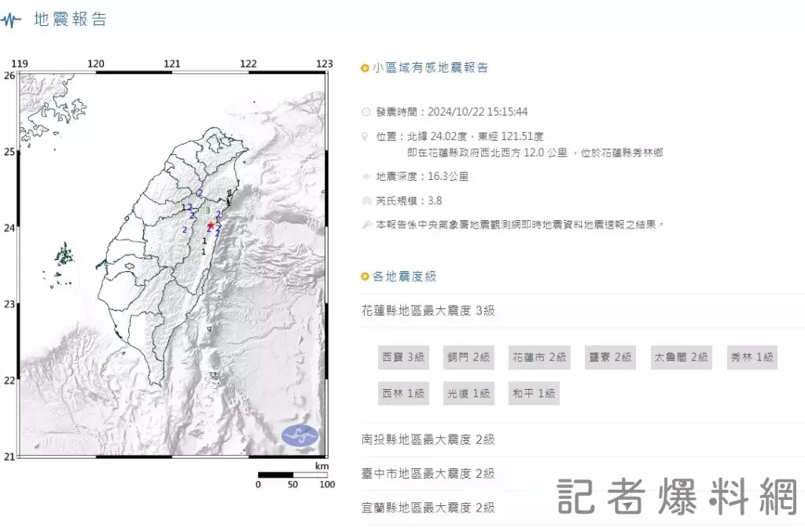Expand the 南投縣地區最大震度 2級 row
The height and width of the screenshot is (532, 805).
pyautogui.click(x=428, y=440)
